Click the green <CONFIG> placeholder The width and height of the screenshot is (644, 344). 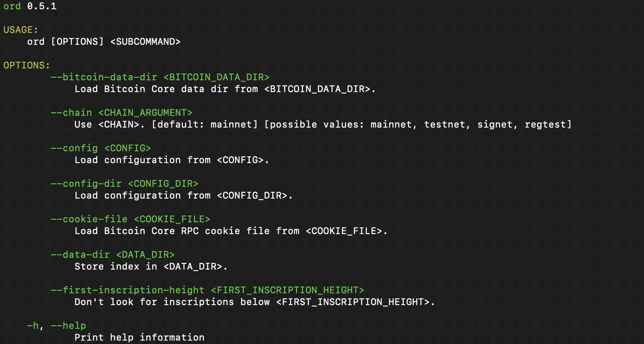[x=127, y=148]
